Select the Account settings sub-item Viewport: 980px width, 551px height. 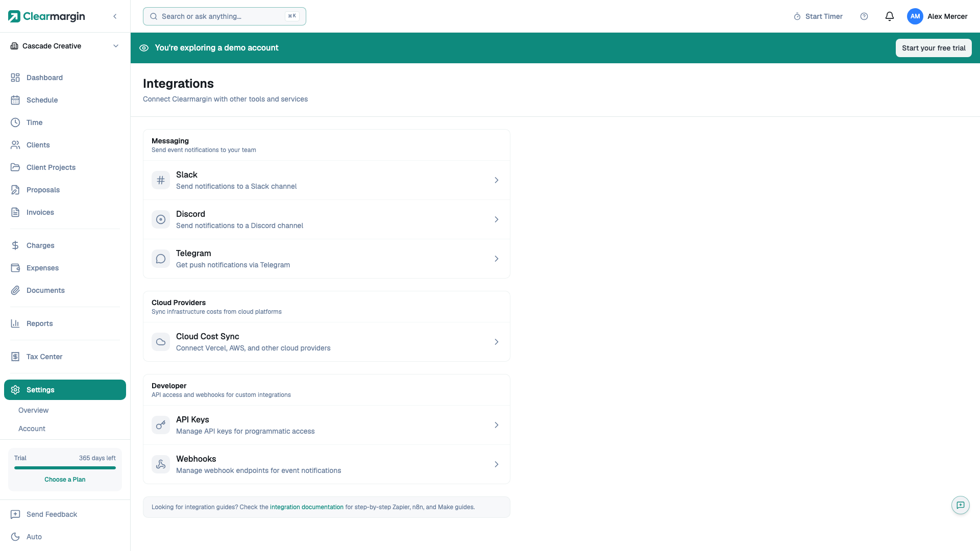tap(32, 429)
